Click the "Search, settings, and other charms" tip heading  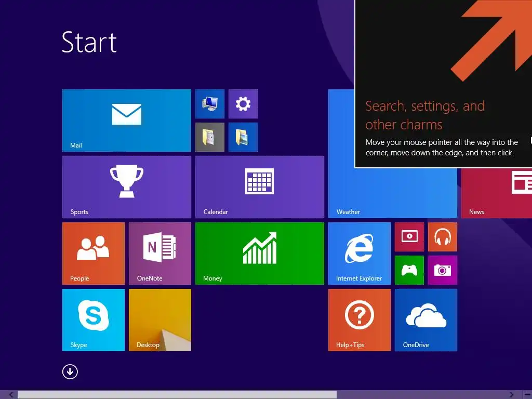pos(425,115)
